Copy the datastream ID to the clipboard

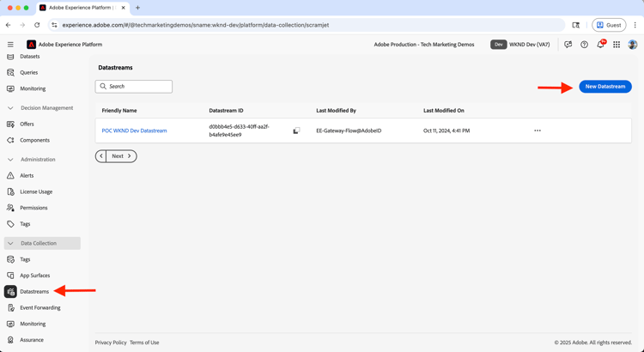[296, 130]
